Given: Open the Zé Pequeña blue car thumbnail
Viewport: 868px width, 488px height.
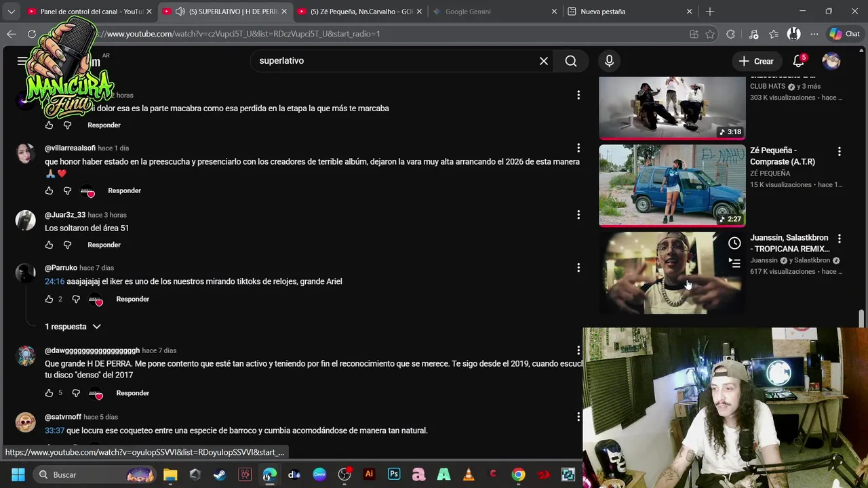Looking at the screenshot, I should 672,185.
